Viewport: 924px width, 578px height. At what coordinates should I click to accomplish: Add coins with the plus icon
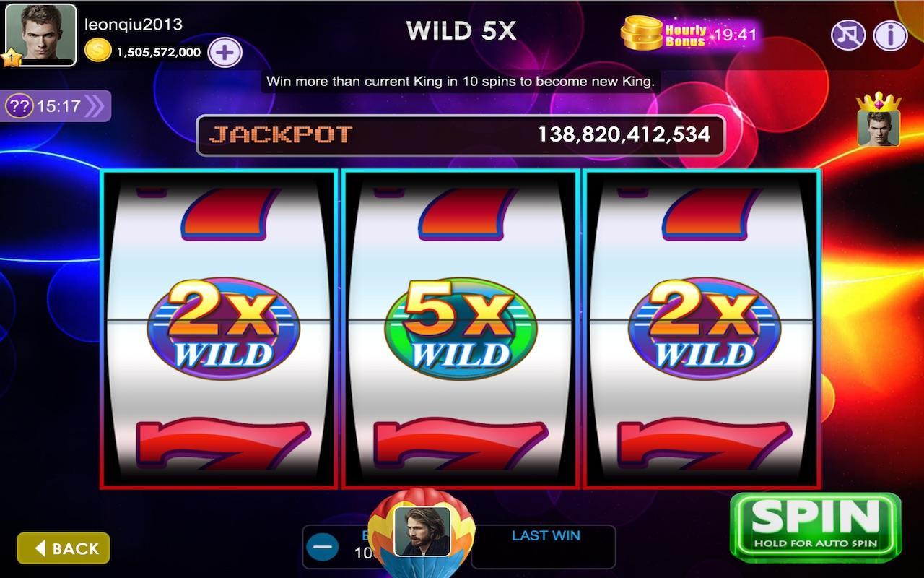point(225,52)
